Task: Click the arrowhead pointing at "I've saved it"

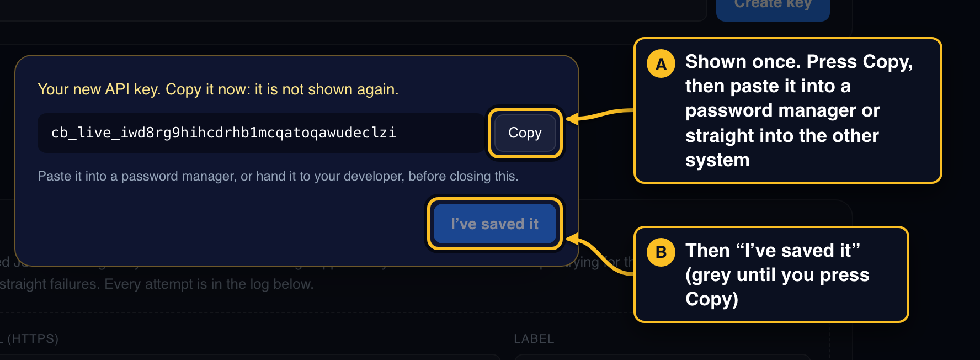Action: [x=573, y=239]
